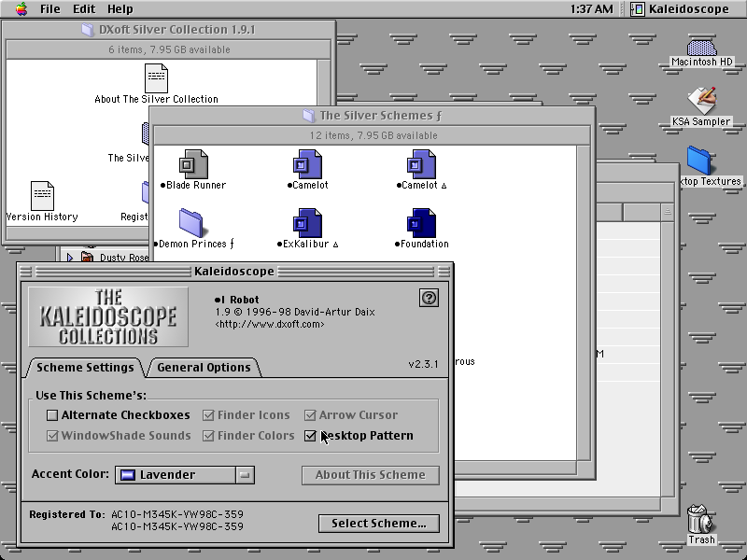This screenshot has height=560, width=747.
Task: Toggle the Arrow Cursor checkbox
Action: pyautogui.click(x=310, y=415)
